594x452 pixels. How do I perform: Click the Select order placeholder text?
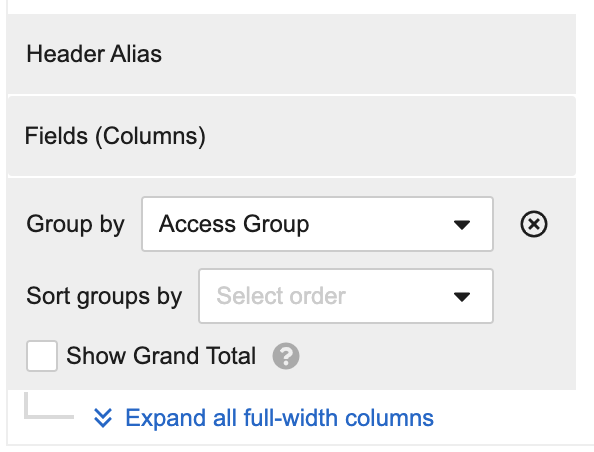281,296
